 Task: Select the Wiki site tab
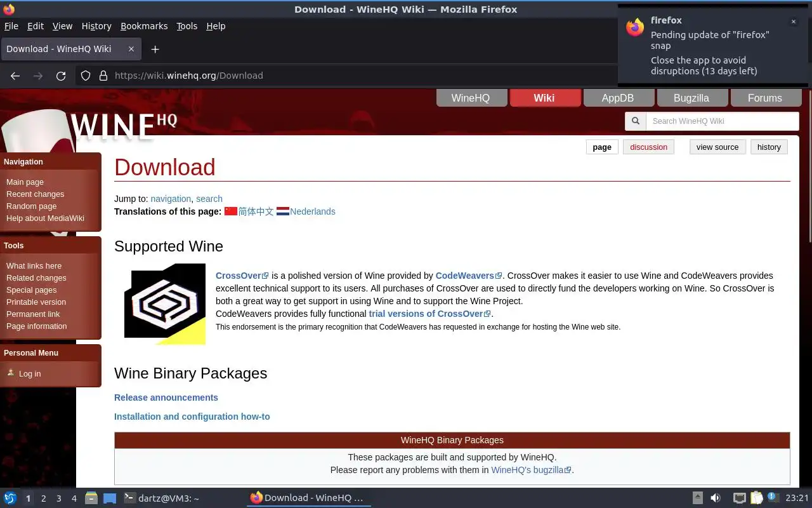click(x=544, y=98)
